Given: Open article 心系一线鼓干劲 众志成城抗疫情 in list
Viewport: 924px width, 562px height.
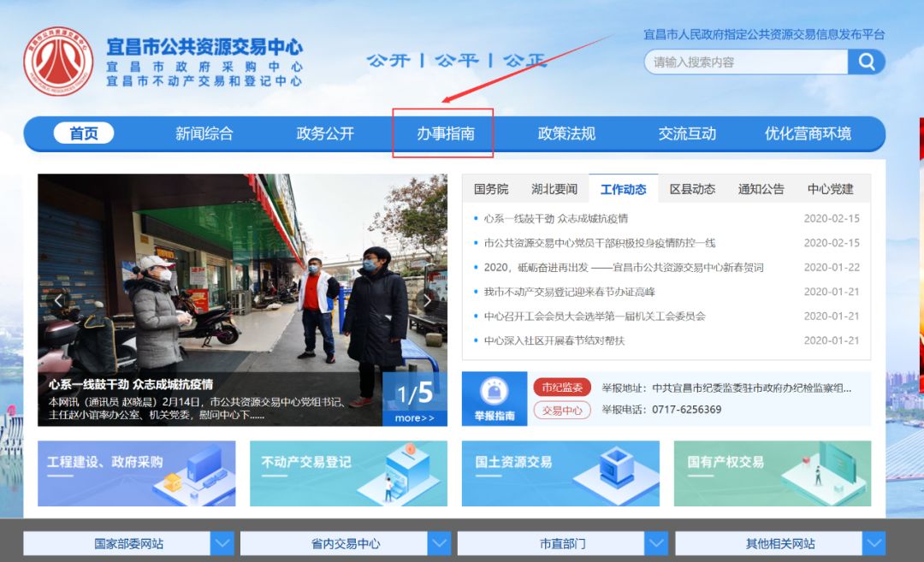Looking at the screenshot, I should 556,219.
